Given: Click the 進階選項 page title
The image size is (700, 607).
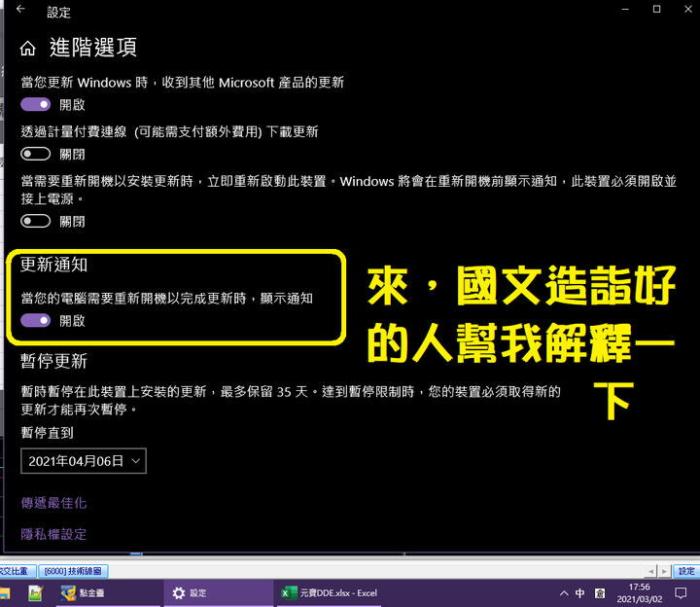Looking at the screenshot, I should 93,48.
